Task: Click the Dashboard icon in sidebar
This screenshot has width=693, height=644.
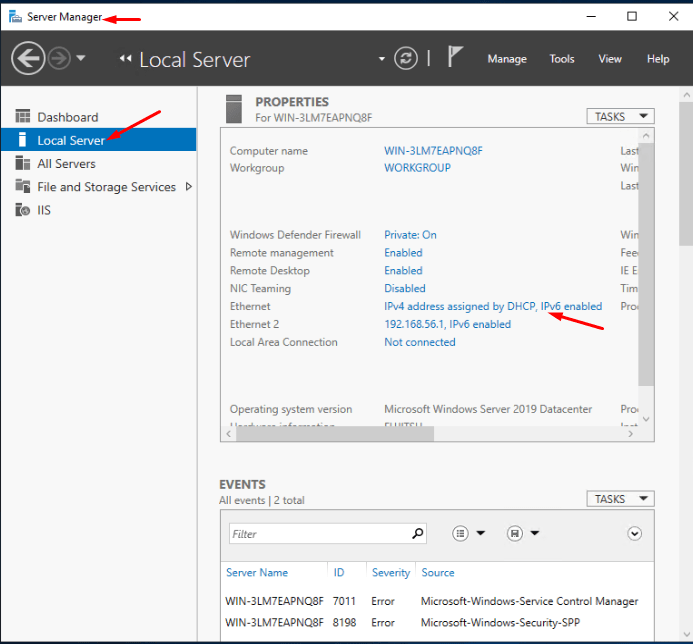Action: coord(21,117)
